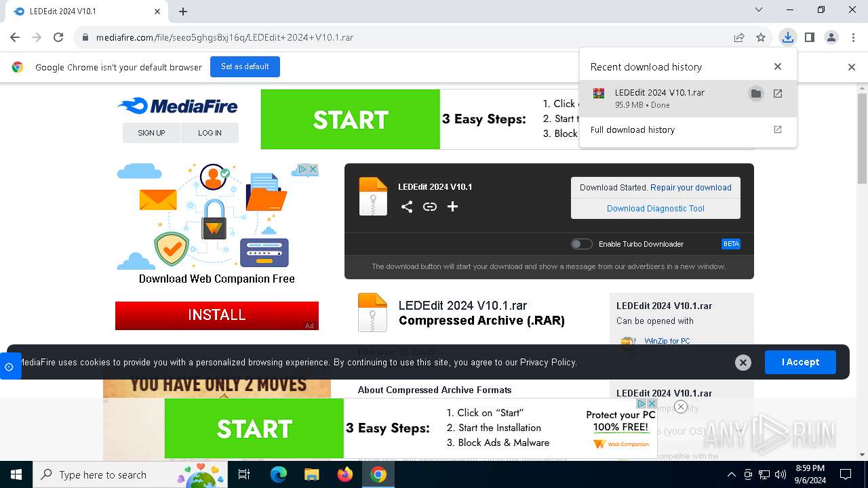
Task: Select the LEDEdit 2024 V10.1 browser tab
Action: tap(85, 12)
